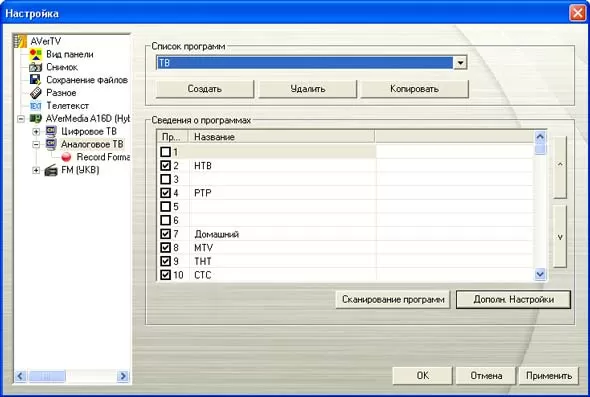Open the Разное settings page
590x397 pixels.
tap(61, 93)
